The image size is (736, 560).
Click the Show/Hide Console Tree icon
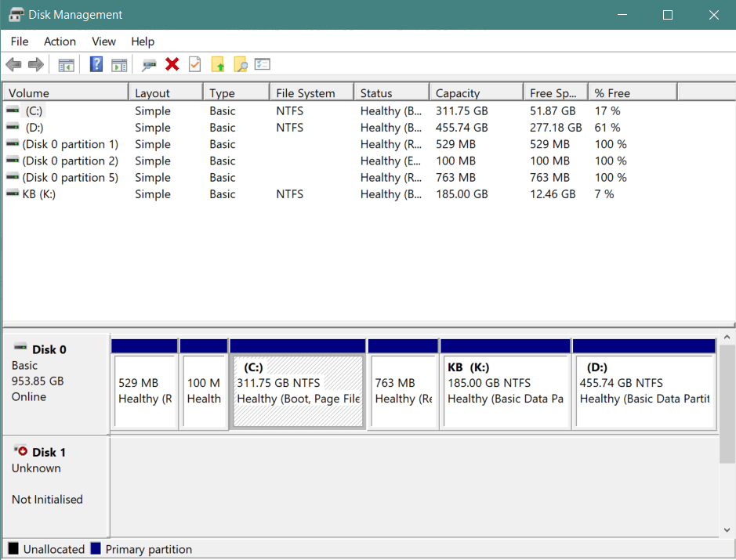coord(66,65)
